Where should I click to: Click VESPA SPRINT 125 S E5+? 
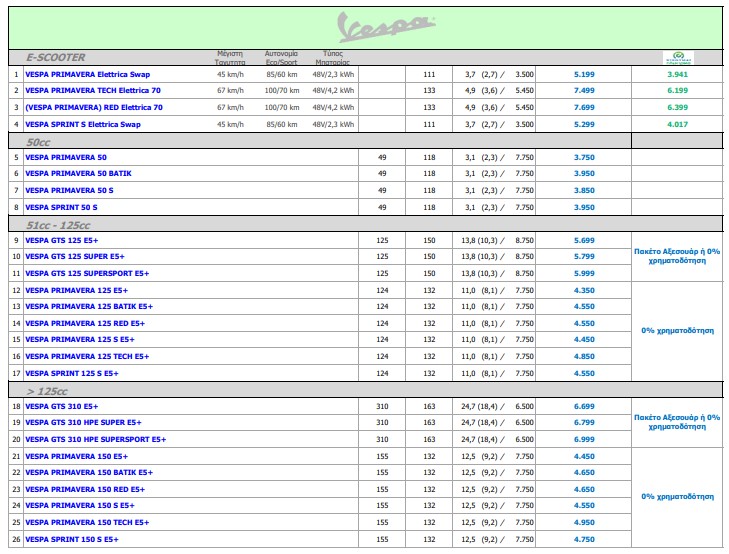(x=72, y=374)
